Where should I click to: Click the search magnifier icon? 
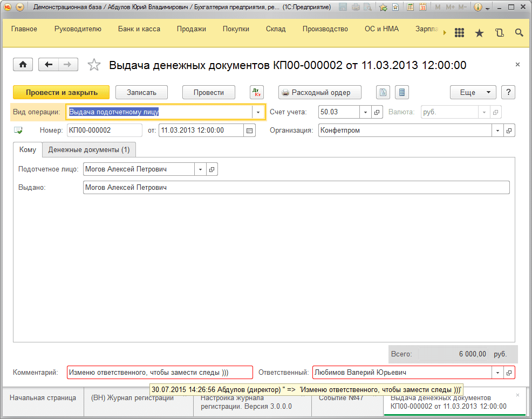(x=519, y=33)
